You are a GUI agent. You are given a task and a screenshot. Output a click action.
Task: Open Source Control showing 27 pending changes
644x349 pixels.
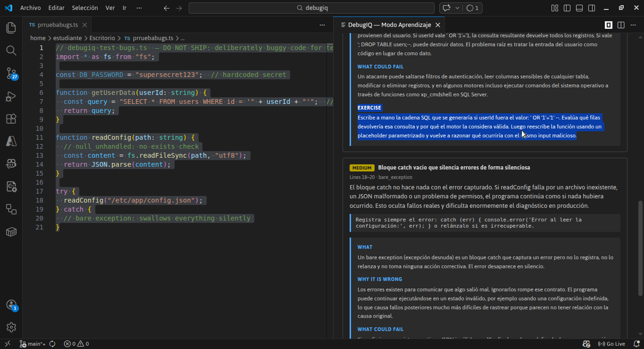pyautogui.click(x=11, y=73)
